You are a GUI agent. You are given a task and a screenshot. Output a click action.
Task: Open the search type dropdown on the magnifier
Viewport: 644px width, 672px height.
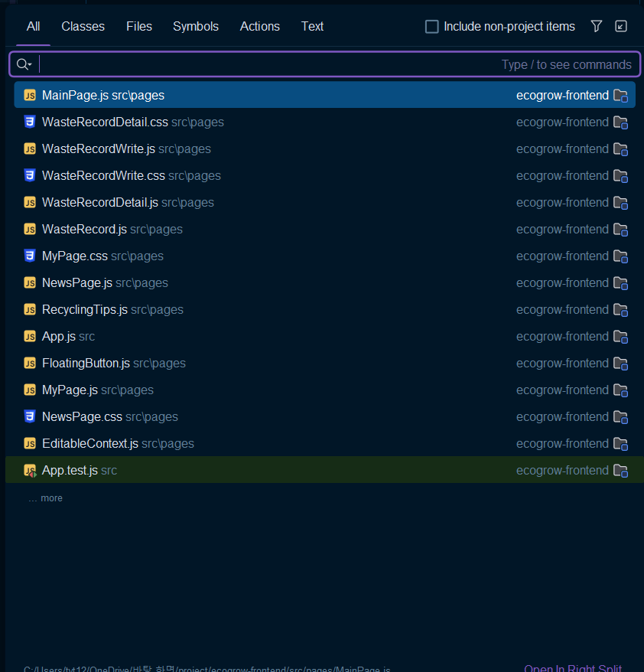[24, 64]
